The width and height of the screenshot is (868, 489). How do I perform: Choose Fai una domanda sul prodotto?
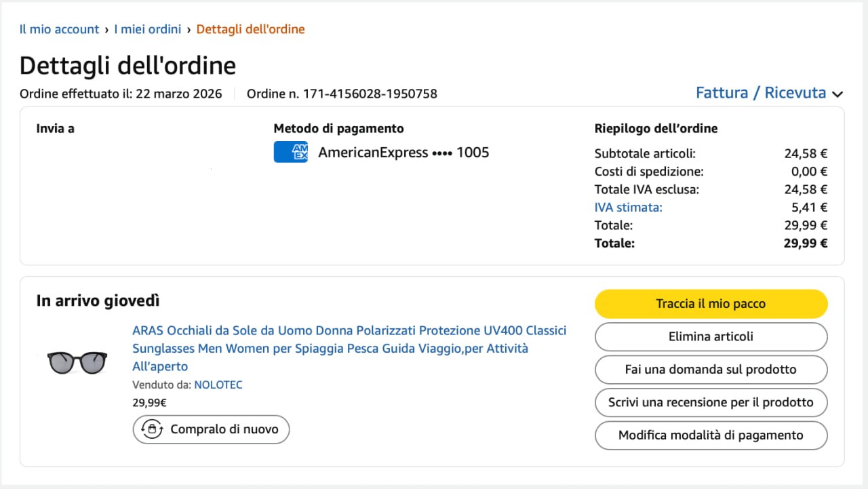tap(711, 370)
